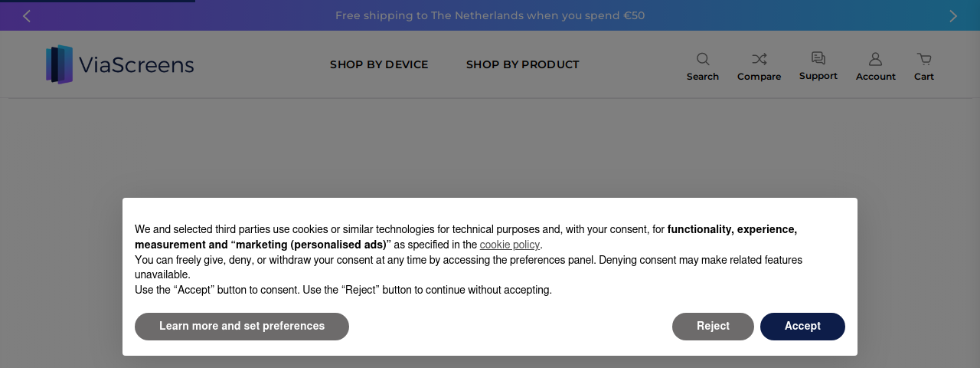This screenshot has width=980, height=368.
Task: Open Learn more and set preferences
Action: pyautogui.click(x=242, y=327)
